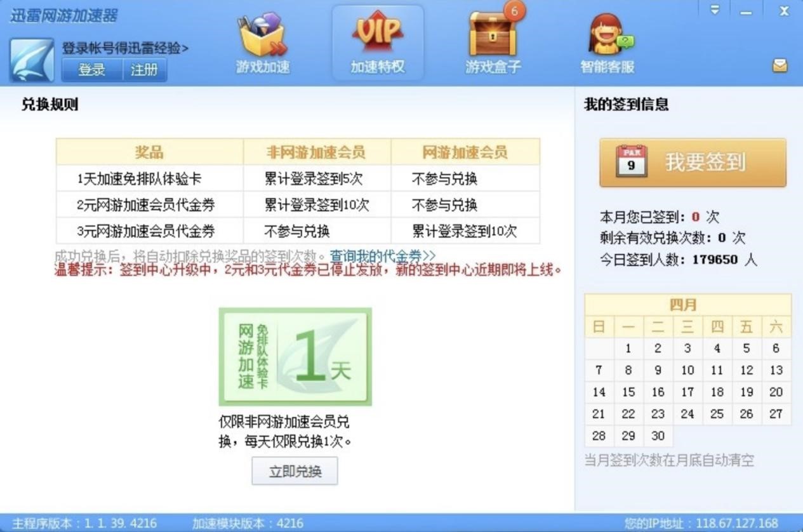The image size is (803, 532).
Task: Click the mail envelope icon
Action: pos(780,65)
